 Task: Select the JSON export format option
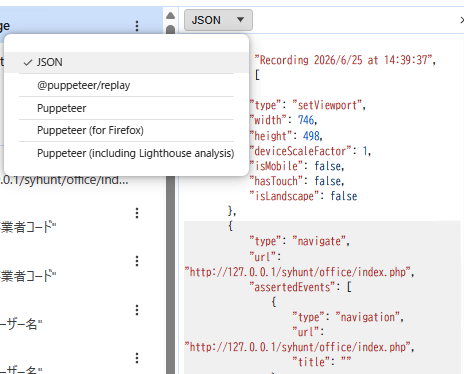127,62
